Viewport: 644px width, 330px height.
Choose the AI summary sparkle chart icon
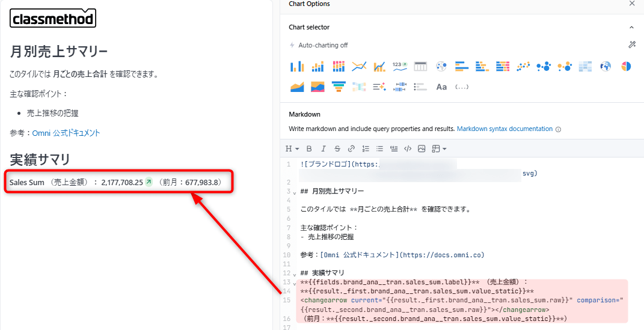(x=379, y=87)
